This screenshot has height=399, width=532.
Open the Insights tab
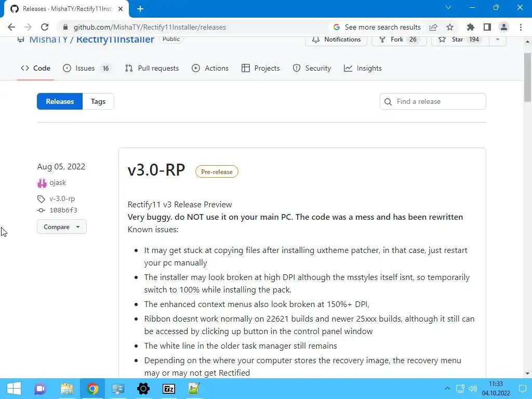[x=363, y=68]
